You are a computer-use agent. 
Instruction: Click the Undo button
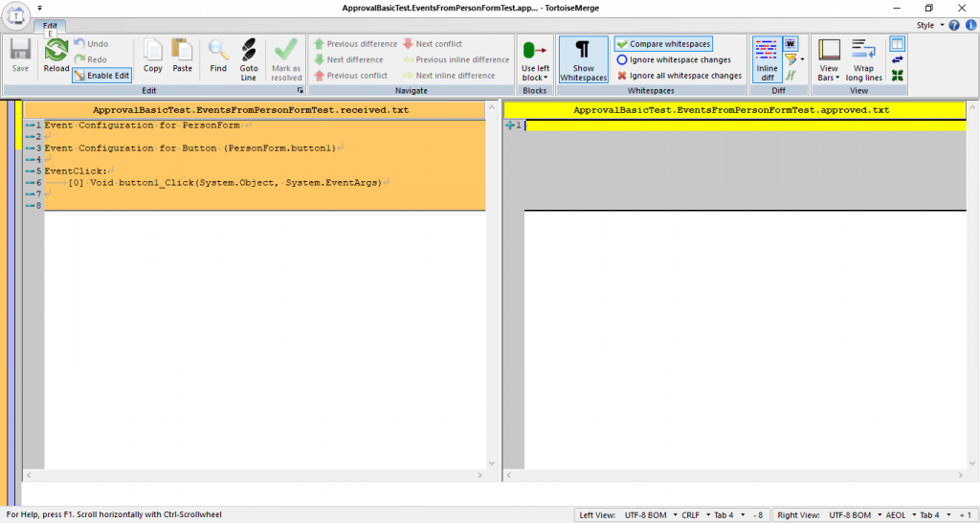point(91,44)
